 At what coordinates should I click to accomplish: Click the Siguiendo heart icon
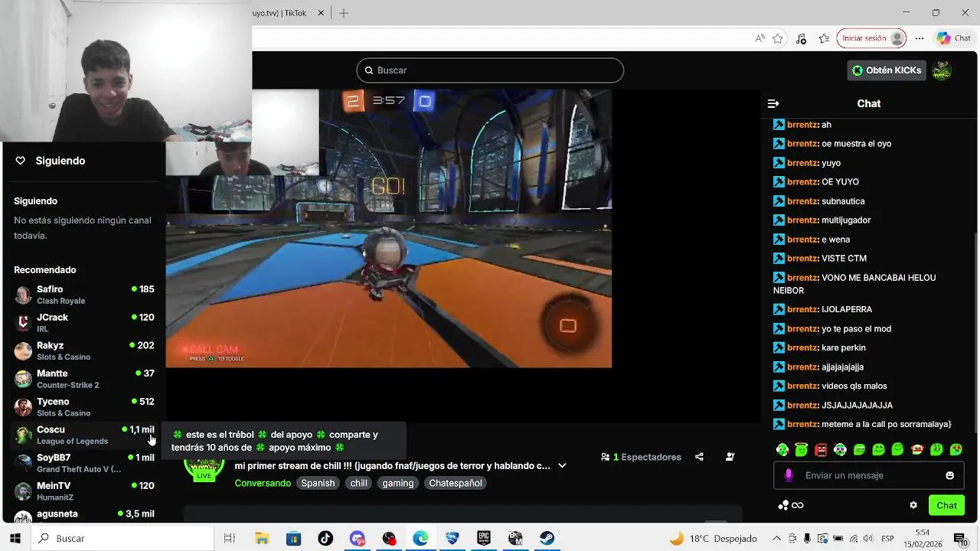click(21, 161)
